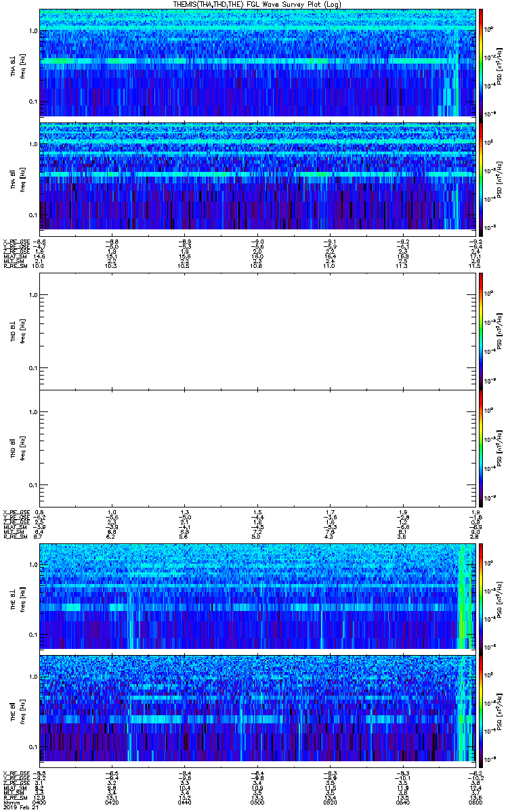Select the empty THD B-parallel panel
This screenshot has height=812, width=508.
pyautogui.click(x=257, y=449)
